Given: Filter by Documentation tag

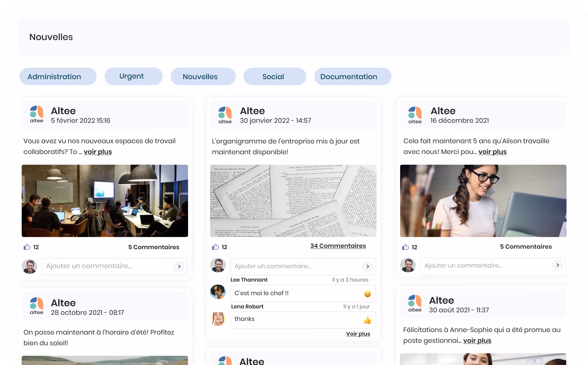Looking at the screenshot, I should pyautogui.click(x=353, y=76).
